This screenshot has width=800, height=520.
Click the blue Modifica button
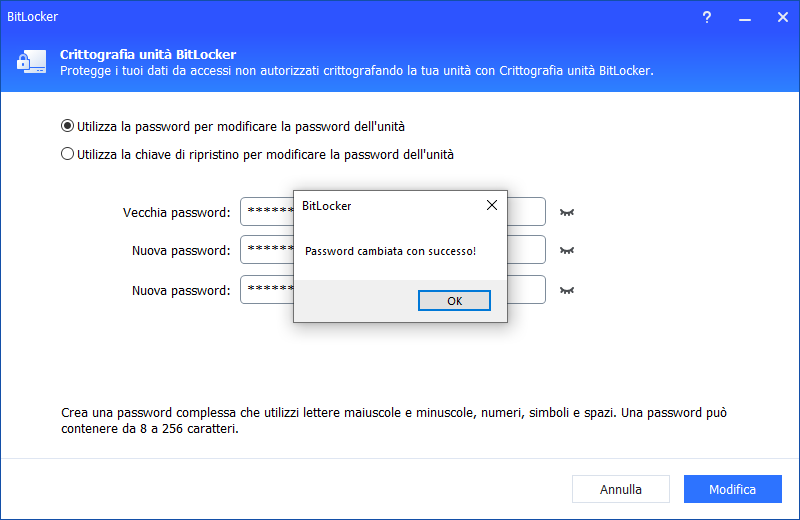[732, 489]
